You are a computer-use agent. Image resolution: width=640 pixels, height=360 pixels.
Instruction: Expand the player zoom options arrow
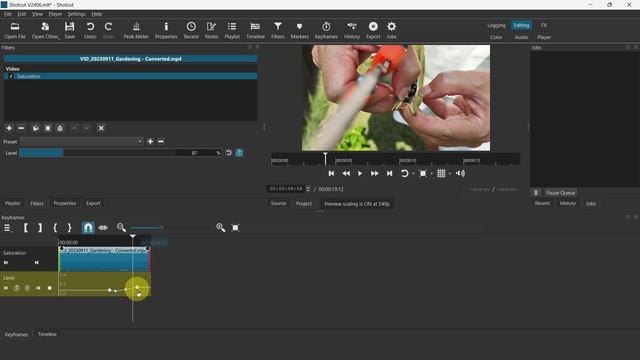pyautogui.click(x=431, y=174)
